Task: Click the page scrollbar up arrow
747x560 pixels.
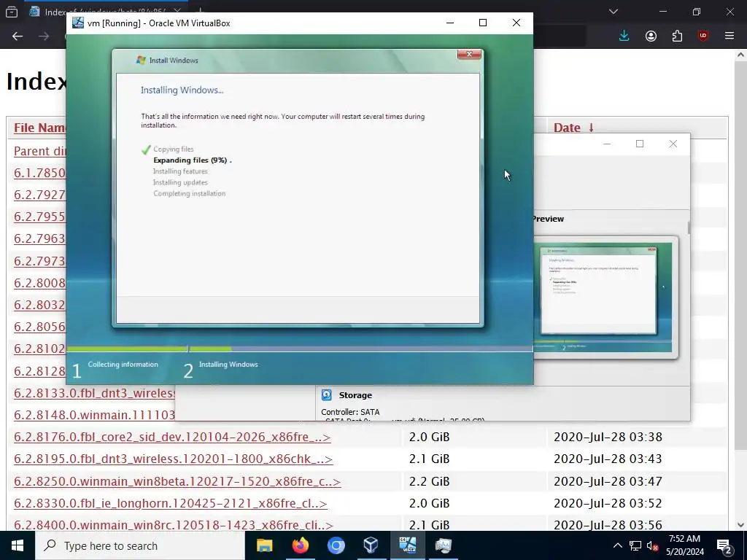Action: pos(740,55)
